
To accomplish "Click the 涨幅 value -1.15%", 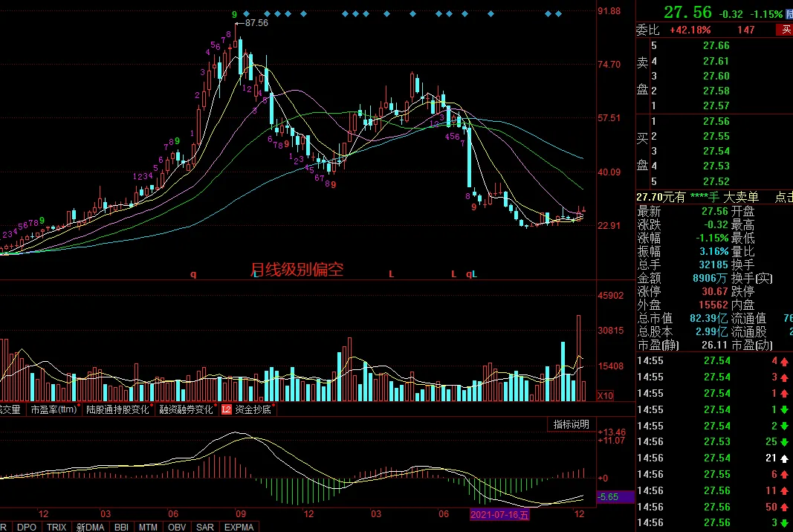I will (x=711, y=238).
